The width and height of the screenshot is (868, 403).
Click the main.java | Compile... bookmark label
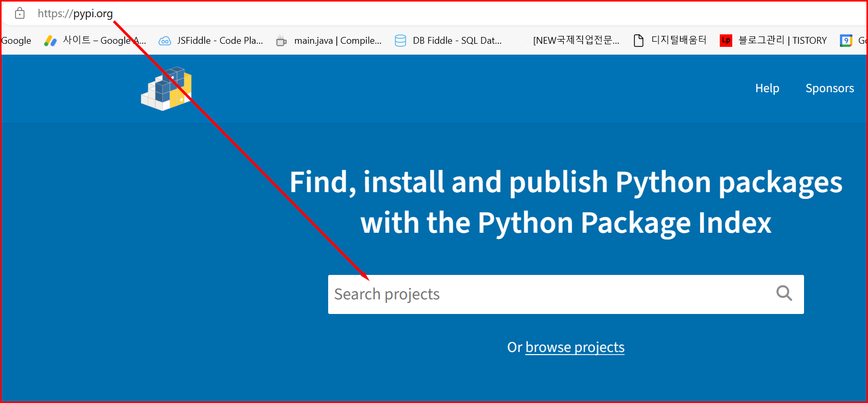[338, 41]
